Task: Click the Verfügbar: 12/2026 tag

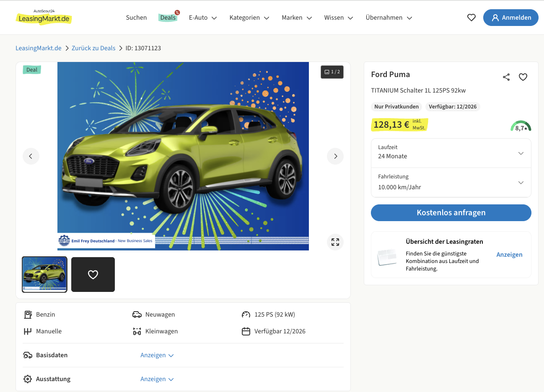Action: pyautogui.click(x=453, y=107)
